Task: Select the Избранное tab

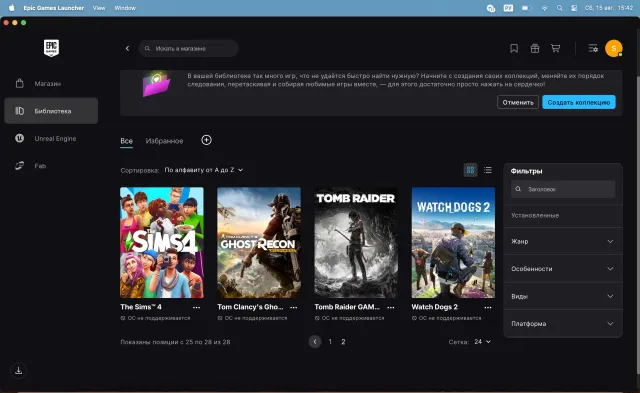Action: [164, 141]
